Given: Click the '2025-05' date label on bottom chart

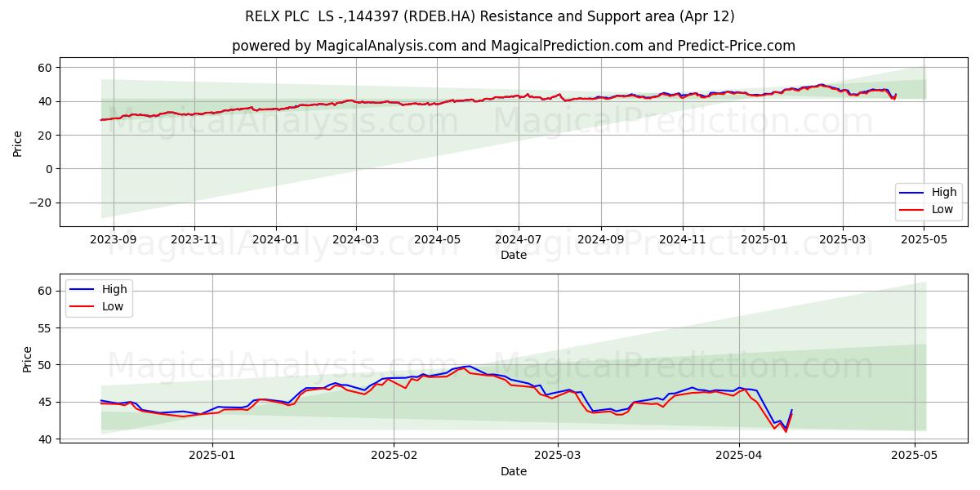Looking at the screenshot, I should click(x=915, y=457).
